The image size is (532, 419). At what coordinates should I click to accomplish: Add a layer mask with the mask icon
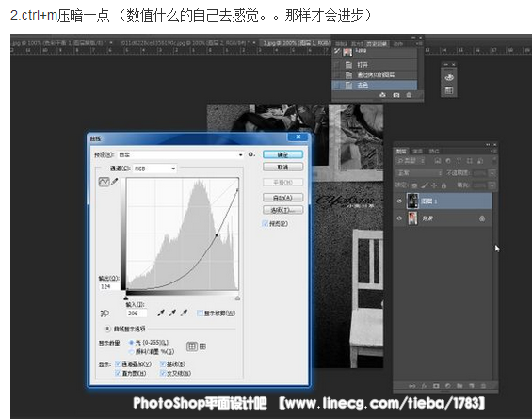pos(436,386)
